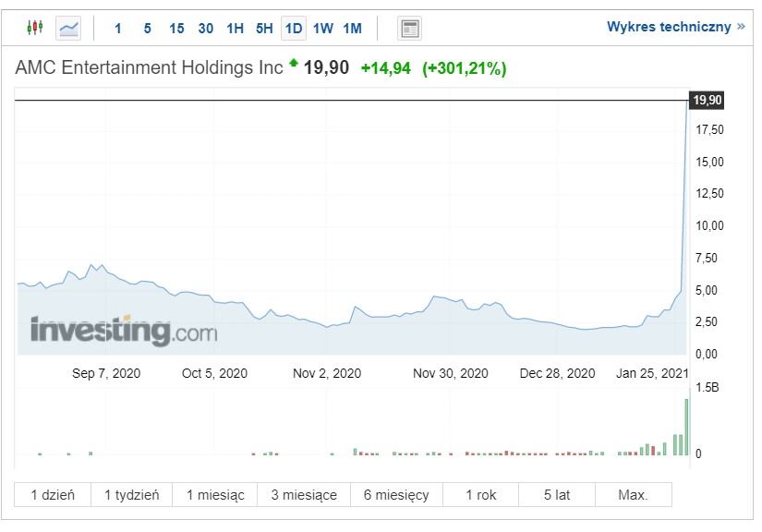
Task: Select the Max. range
Action: tap(634, 494)
